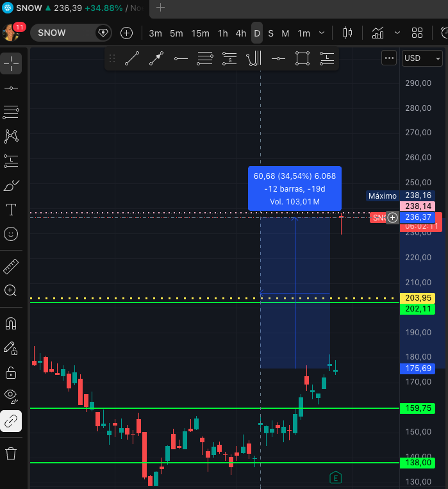Select short position tool in favorites toolbar
The width and height of the screenshot is (448, 489).
click(229, 58)
